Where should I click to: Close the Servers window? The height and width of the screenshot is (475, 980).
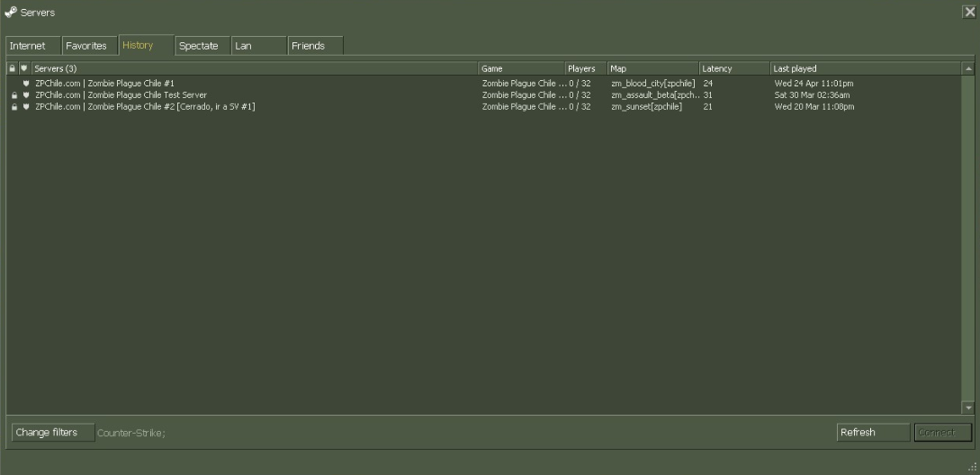point(969,12)
